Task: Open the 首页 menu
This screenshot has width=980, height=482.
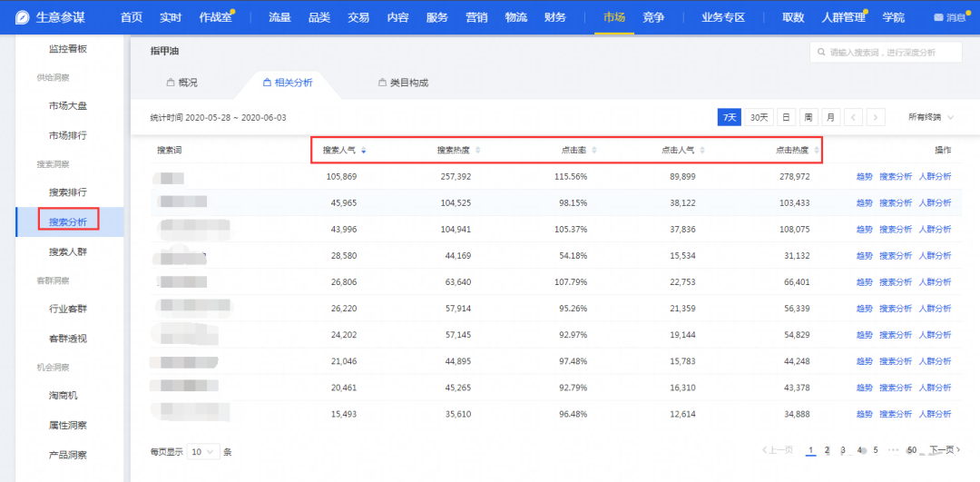Action: [x=132, y=17]
